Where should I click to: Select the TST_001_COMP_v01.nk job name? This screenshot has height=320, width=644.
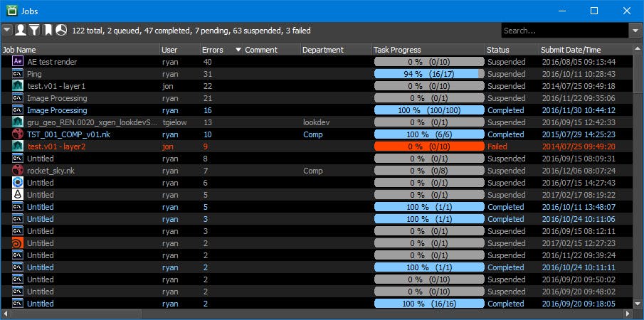click(69, 134)
